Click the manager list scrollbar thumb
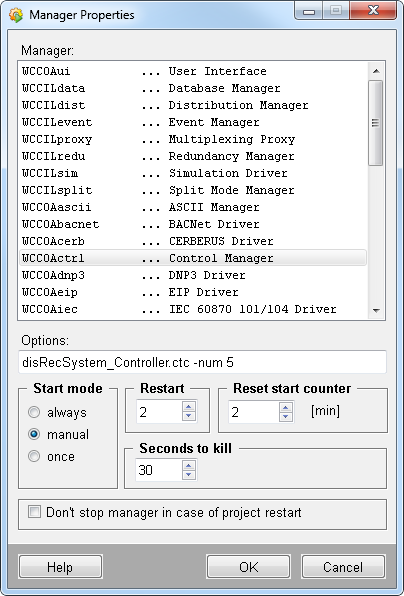The image size is (404, 596). (376, 122)
